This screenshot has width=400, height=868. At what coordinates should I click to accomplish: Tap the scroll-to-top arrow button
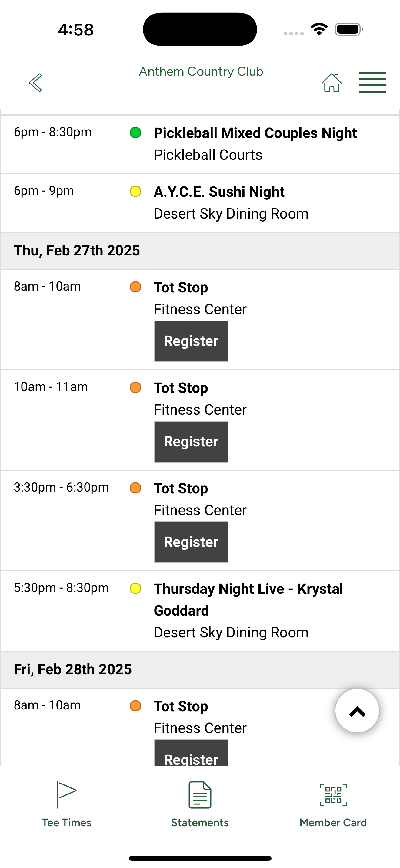click(x=357, y=711)
